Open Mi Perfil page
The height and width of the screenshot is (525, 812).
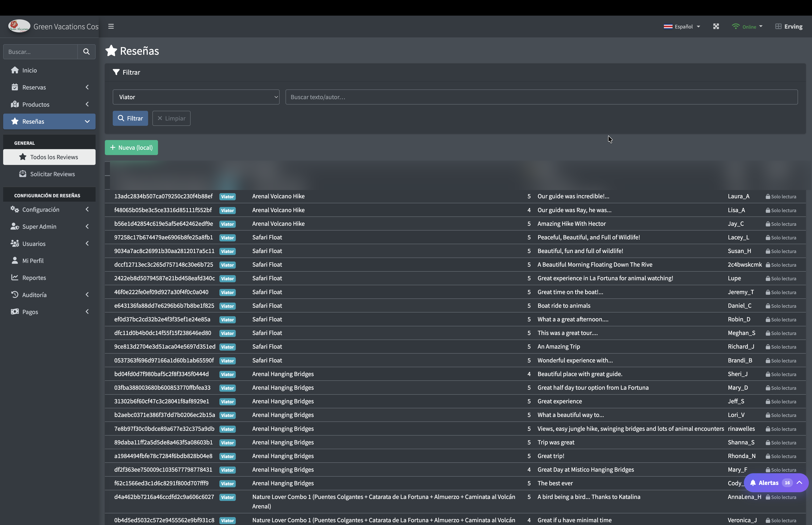[x=49, y=261]
